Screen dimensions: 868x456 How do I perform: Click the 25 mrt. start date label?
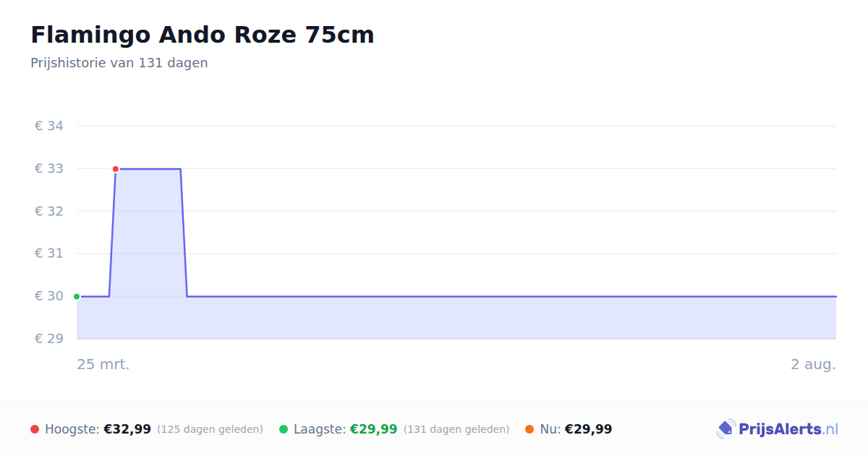pos(103,364)
